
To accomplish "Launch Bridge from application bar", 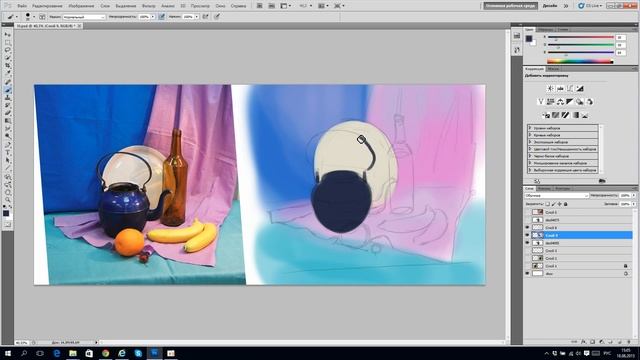I will tap(259, 6).
